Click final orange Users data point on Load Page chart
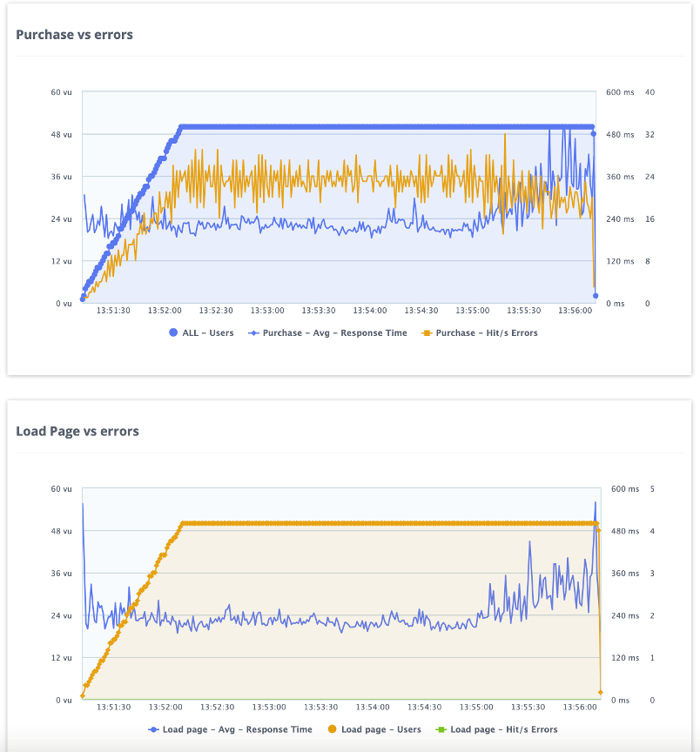This screenshot has width=700, height=752. click(600, 693)
